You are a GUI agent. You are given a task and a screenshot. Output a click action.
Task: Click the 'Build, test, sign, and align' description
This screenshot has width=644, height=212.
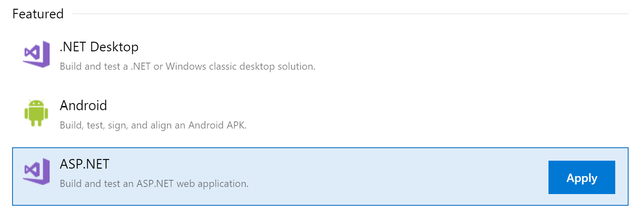pos(153,125)
